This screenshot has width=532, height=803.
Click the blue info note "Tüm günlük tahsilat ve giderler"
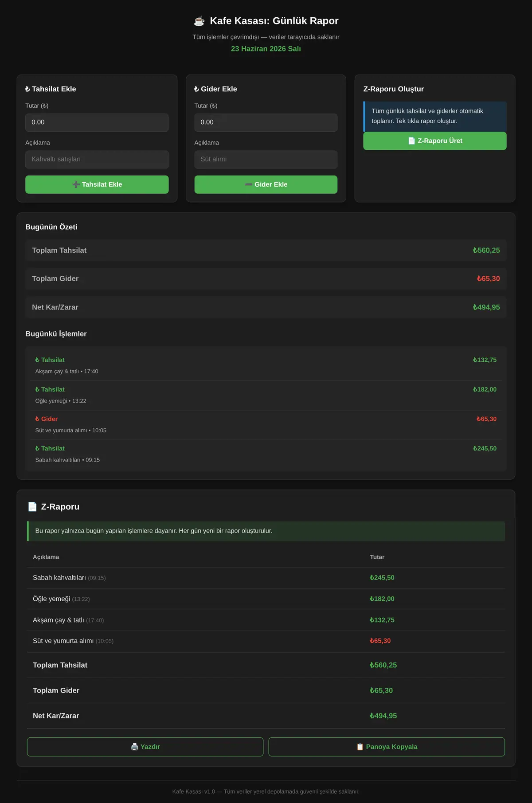click(x=435, y=116)
